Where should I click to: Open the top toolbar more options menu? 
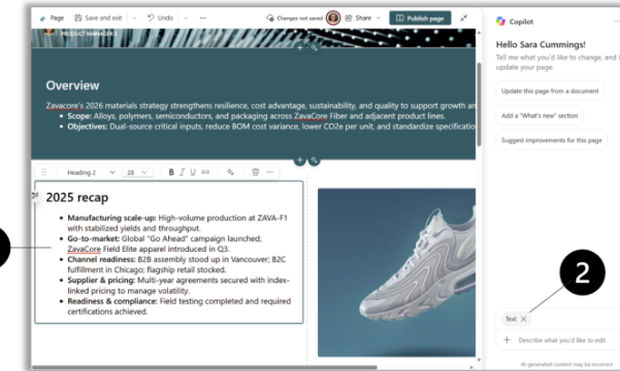pyautogui.click(x=203, y=18)
